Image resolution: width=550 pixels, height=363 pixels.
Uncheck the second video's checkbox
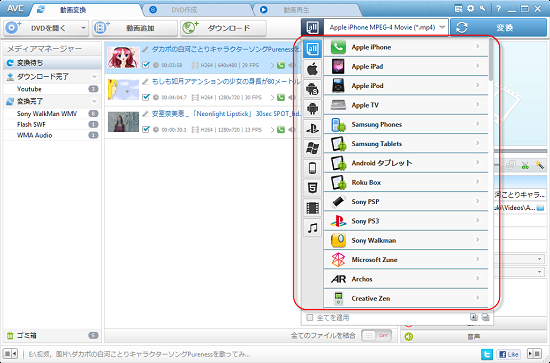[x=146, y=97]
